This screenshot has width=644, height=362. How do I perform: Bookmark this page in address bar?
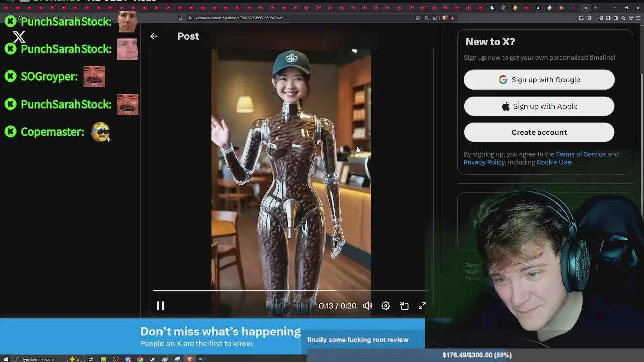pos(180,18)
